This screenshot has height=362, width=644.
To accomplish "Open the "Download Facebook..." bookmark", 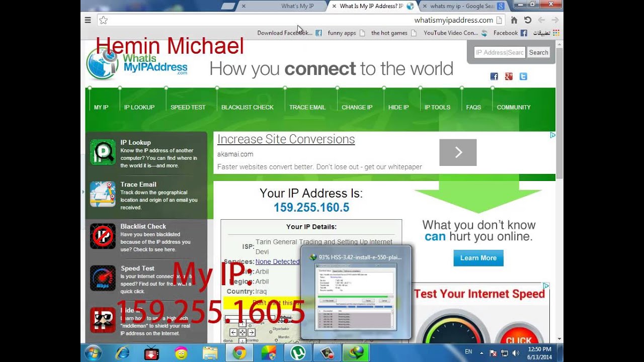I will (x=289, y=33).
